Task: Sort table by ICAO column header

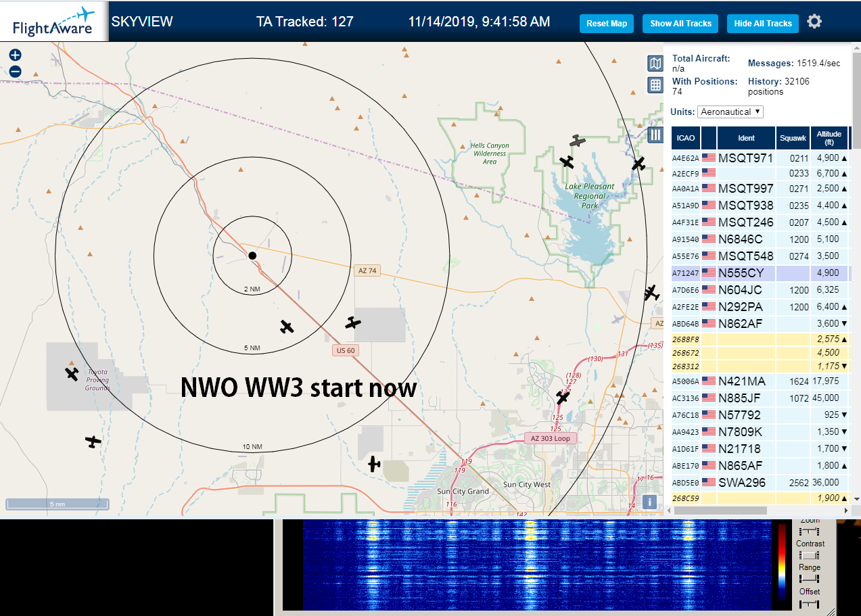Action: 686,138
